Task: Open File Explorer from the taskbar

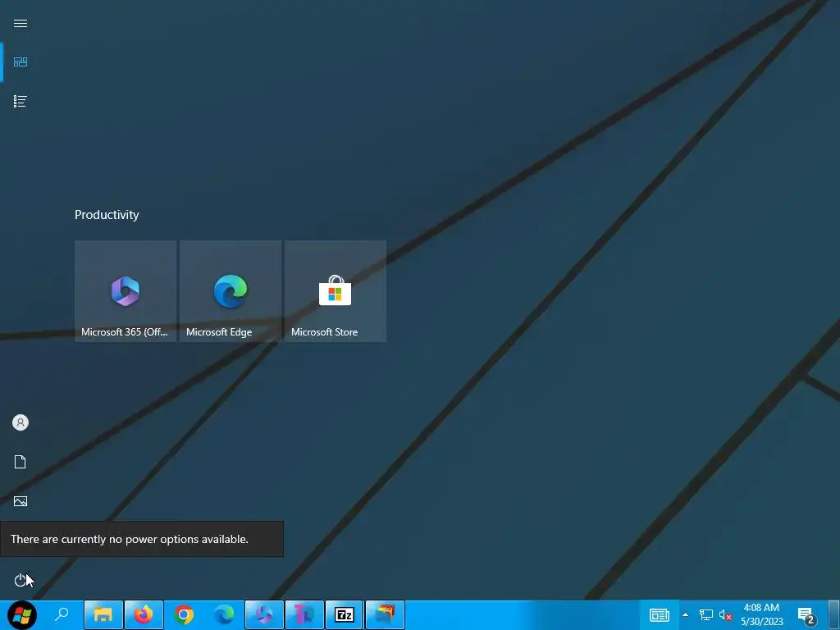Action: (103, 614)
